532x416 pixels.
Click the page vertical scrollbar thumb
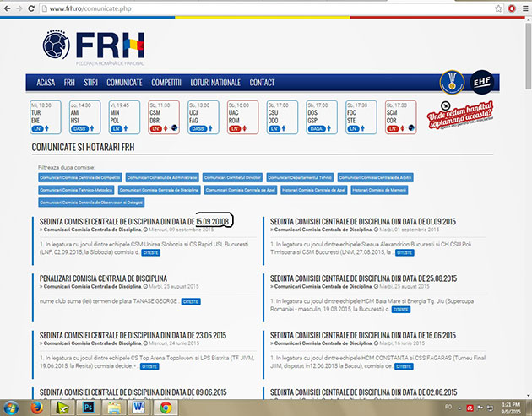tap(529, 56)
